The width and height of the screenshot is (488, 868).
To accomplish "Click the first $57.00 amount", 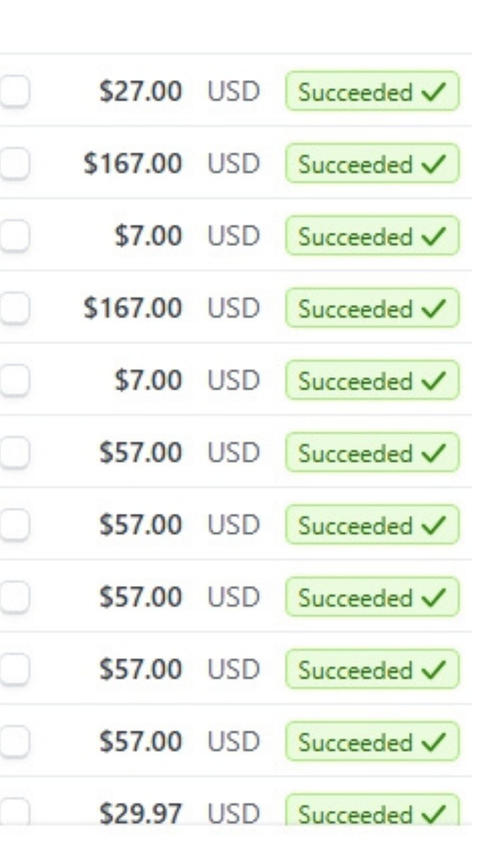I will 141,453.
